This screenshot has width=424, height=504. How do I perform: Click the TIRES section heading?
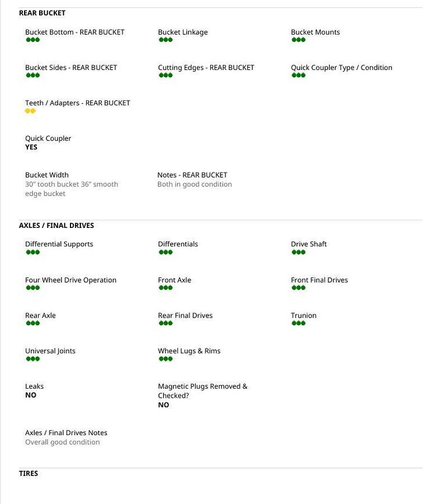(x=29, y=473)
